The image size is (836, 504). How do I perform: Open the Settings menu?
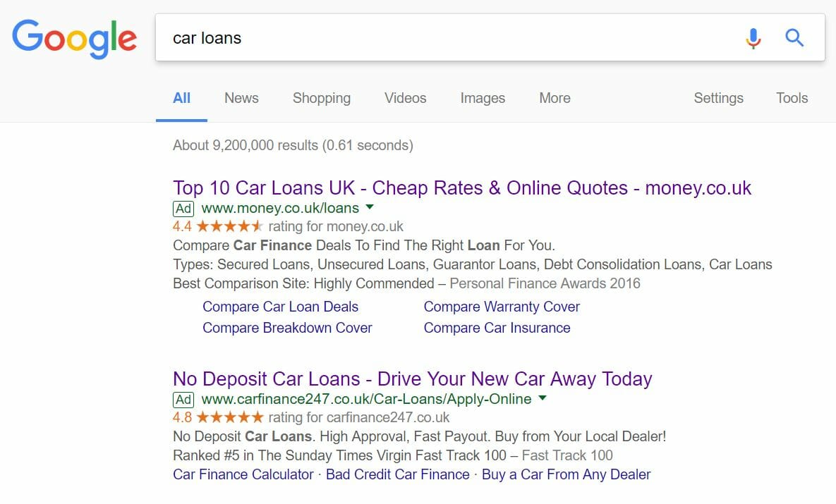click(x=718, y=98)
